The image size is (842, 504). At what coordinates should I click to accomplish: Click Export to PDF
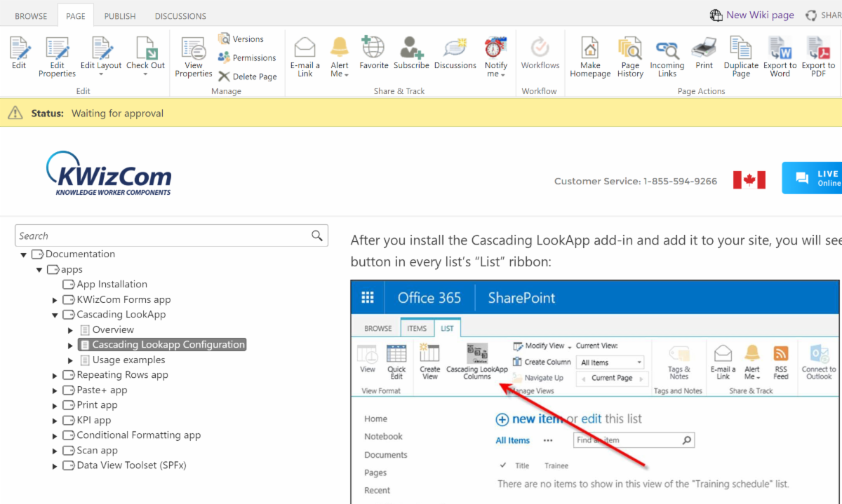coord(818,57)
